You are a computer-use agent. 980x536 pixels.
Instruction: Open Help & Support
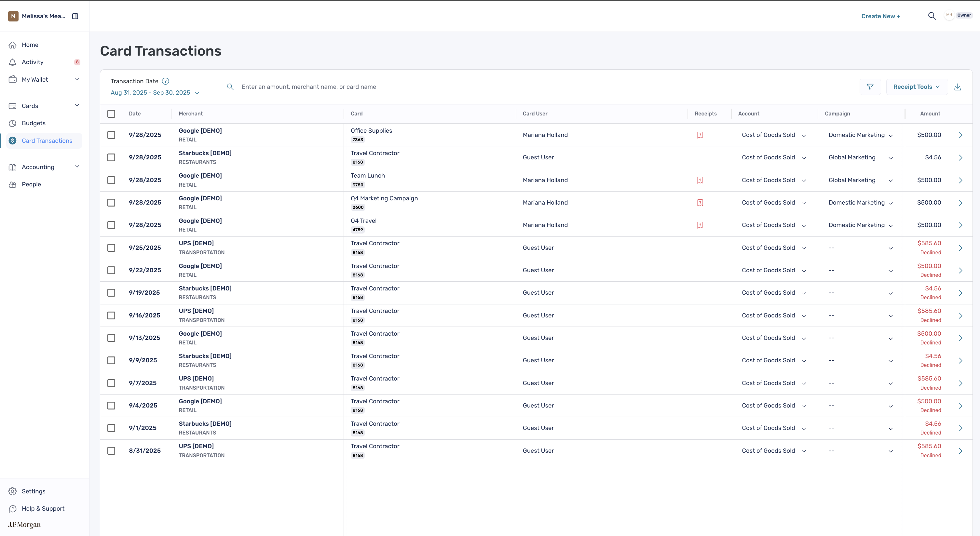(x=43, y=509)
